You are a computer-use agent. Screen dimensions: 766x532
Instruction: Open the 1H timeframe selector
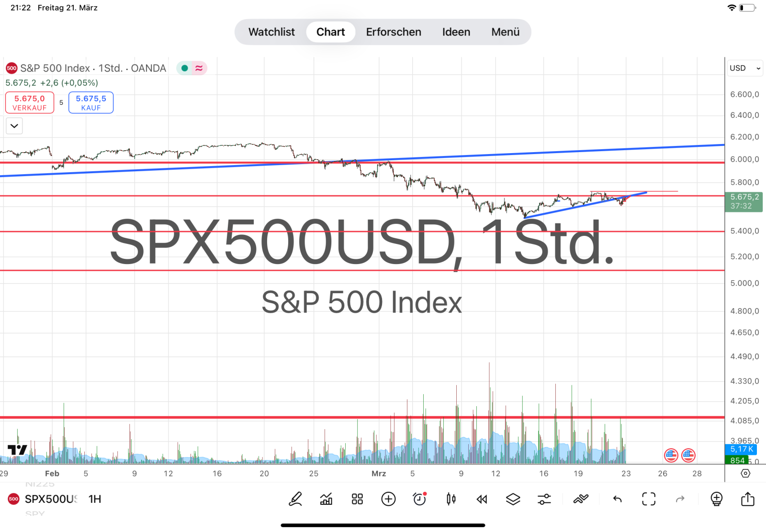(95, 499)
